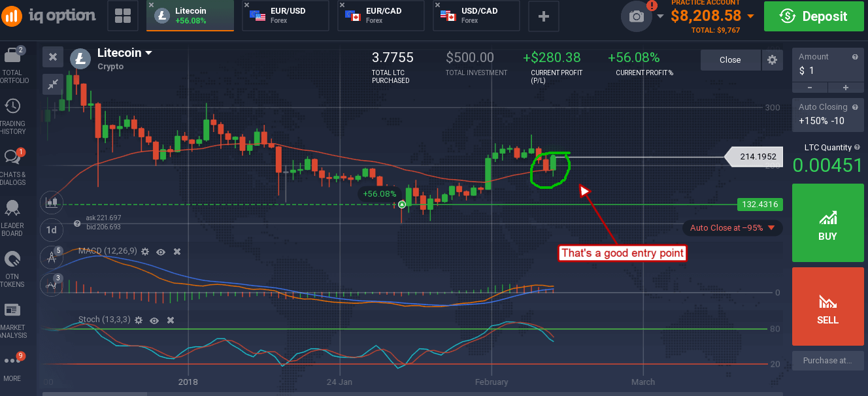Click the 214.1952 current price label

[754, 157]
